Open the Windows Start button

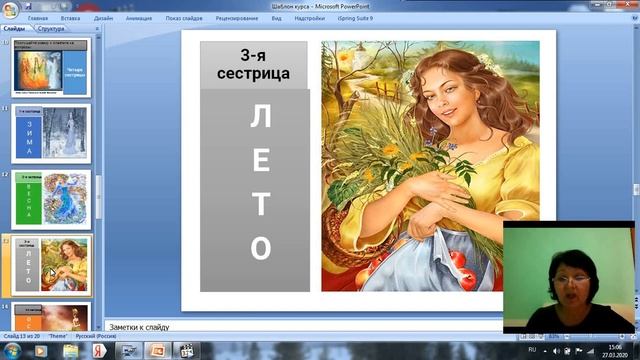[11, 351]
